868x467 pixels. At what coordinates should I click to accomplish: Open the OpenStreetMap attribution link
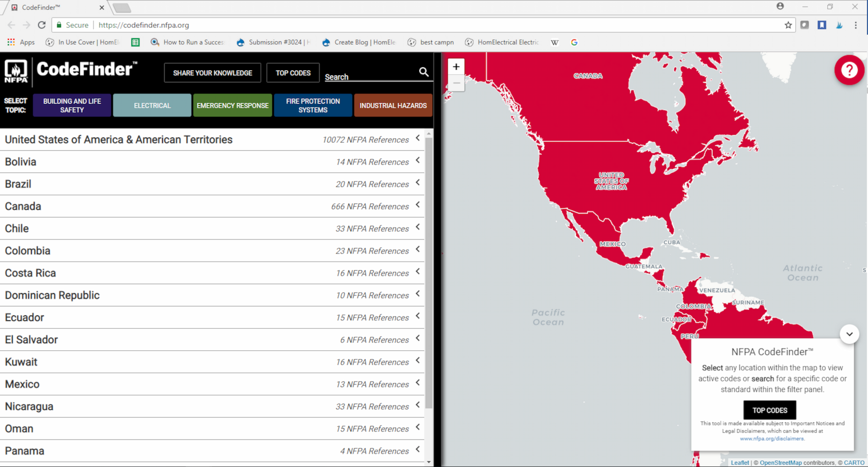(x=781, y=462)
